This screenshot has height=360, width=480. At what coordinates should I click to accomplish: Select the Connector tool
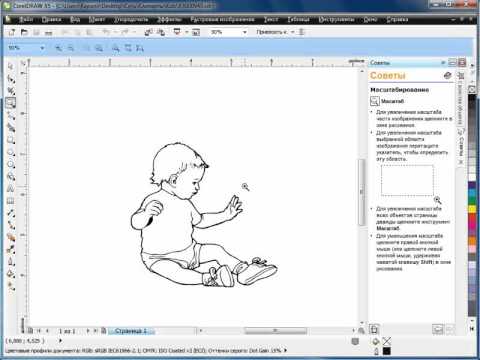(11, 225)
